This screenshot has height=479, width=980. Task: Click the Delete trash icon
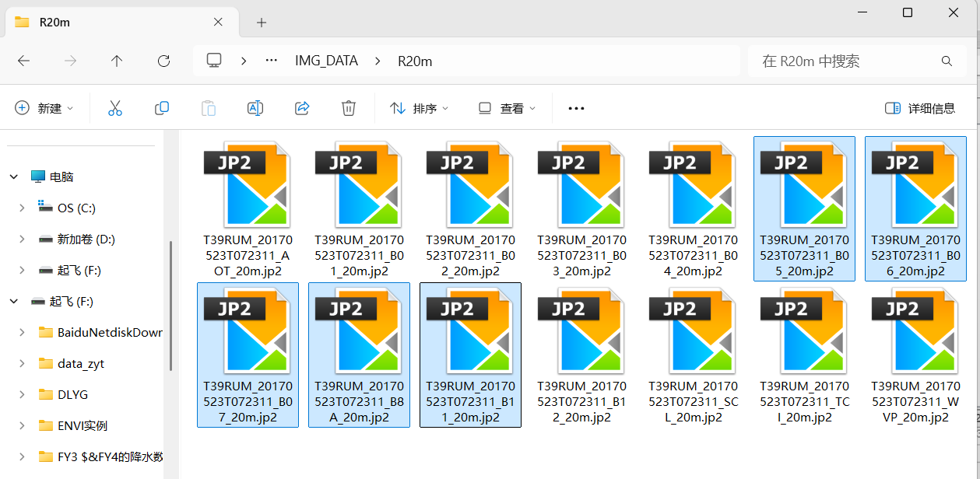(349, 109)
